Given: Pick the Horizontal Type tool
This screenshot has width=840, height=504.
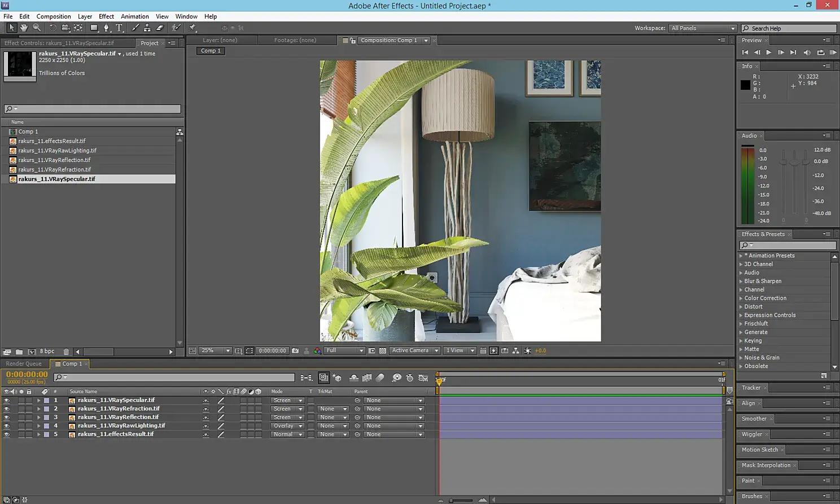Looking at the screenshot, I should (x=119, y=28).
